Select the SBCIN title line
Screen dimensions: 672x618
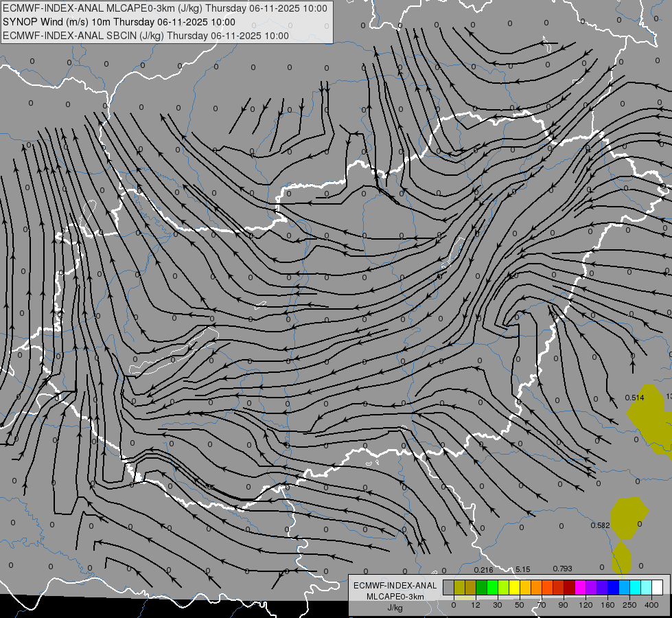click(146, 36)
